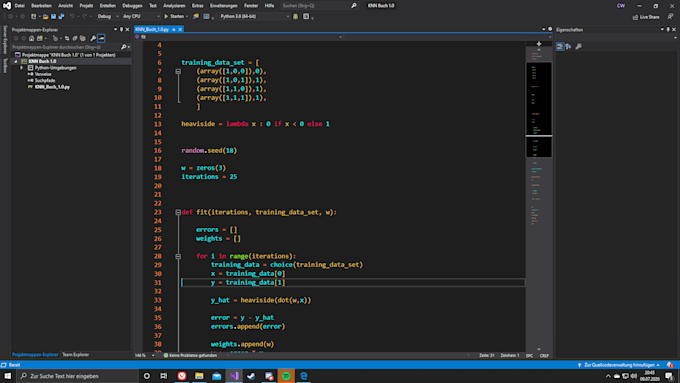The height and width of the screenshot is (383, 680).
Task: Select the Suchpfade tree item
Action: (x=45, y=81)
